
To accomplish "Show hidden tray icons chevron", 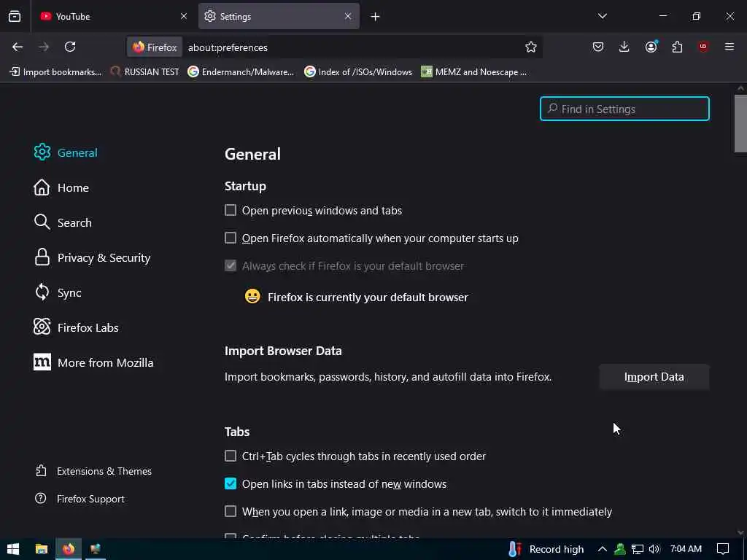I will 602,549.
